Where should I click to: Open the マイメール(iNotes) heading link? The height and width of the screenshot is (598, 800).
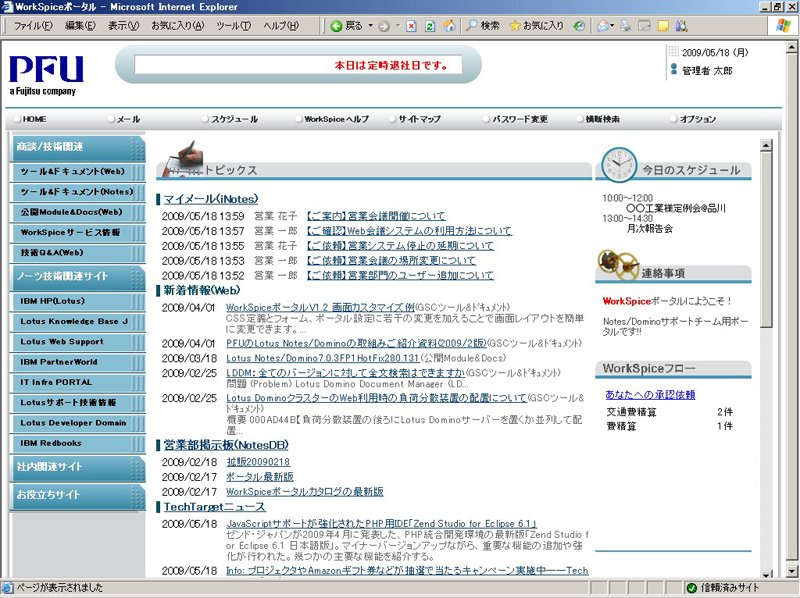coord(211,199)
